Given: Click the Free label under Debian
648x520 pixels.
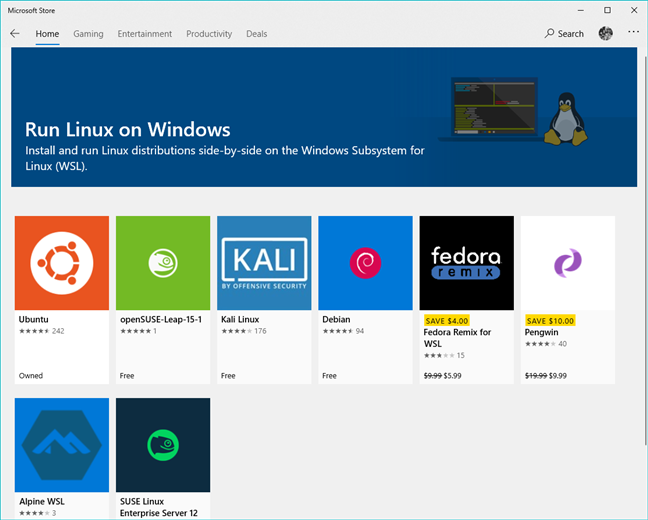Looking at the screenshot, I should click(329, 376).
